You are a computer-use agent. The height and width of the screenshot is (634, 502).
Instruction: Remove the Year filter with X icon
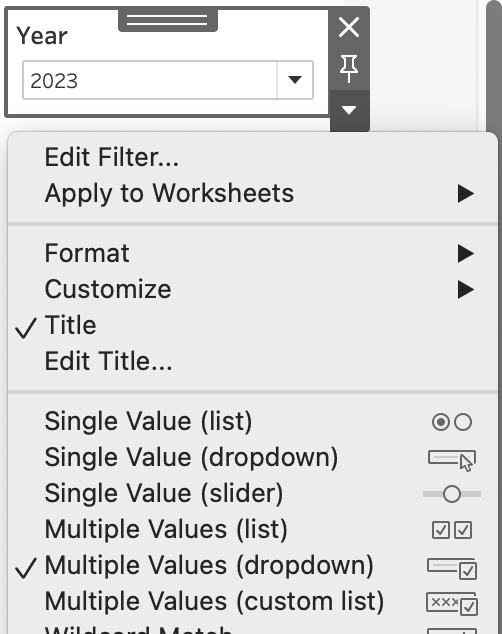pyautogui.click(x=349, y=27)
